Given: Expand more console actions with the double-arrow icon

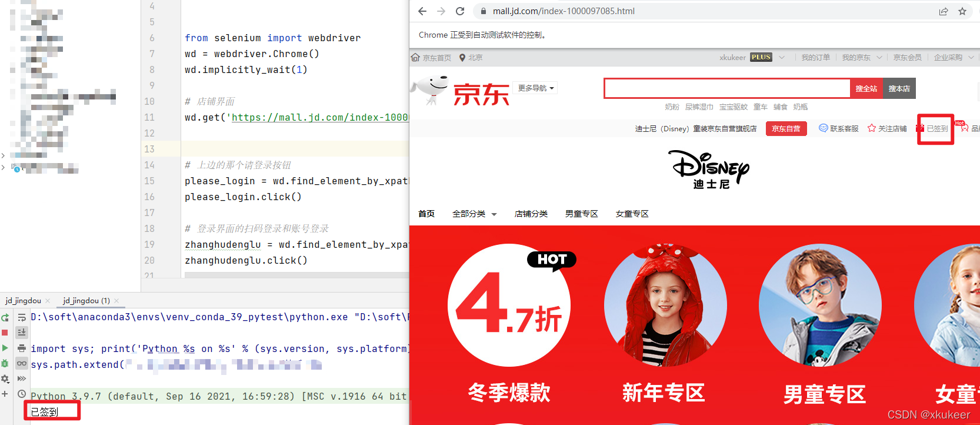Looking at the screenshot, I should [x=22, y=378].
